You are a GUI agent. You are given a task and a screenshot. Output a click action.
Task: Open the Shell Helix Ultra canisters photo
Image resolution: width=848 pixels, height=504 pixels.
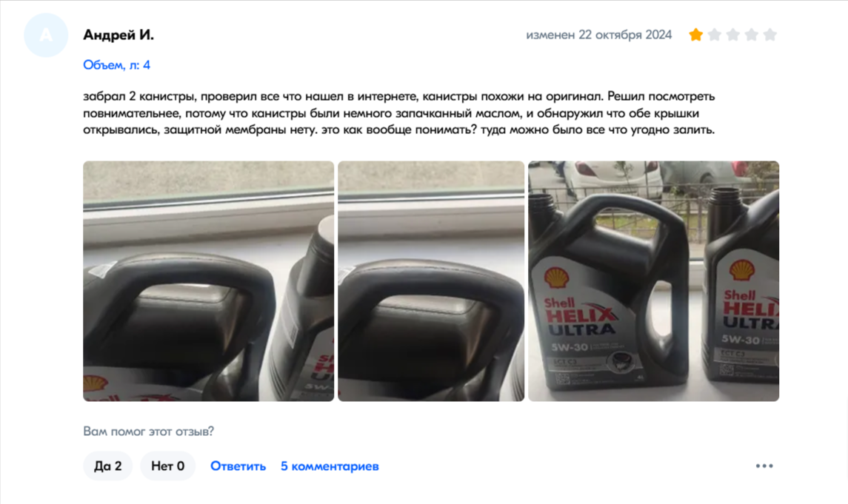(x=653, y=281)
